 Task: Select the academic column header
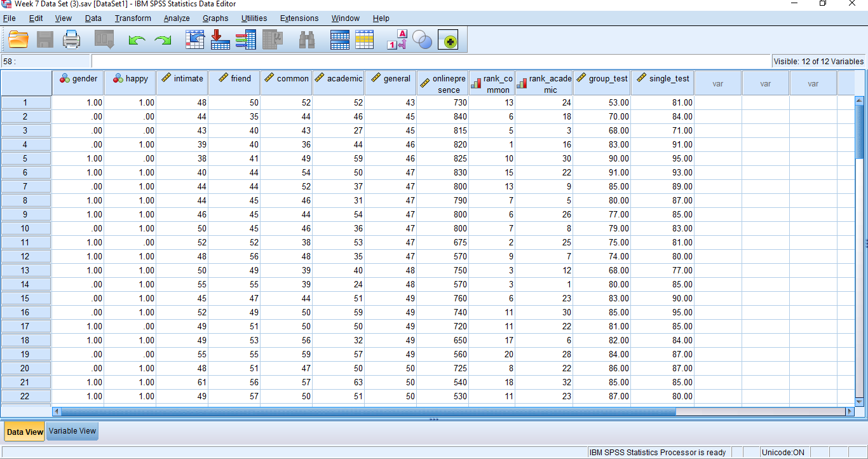click(339, 83)
